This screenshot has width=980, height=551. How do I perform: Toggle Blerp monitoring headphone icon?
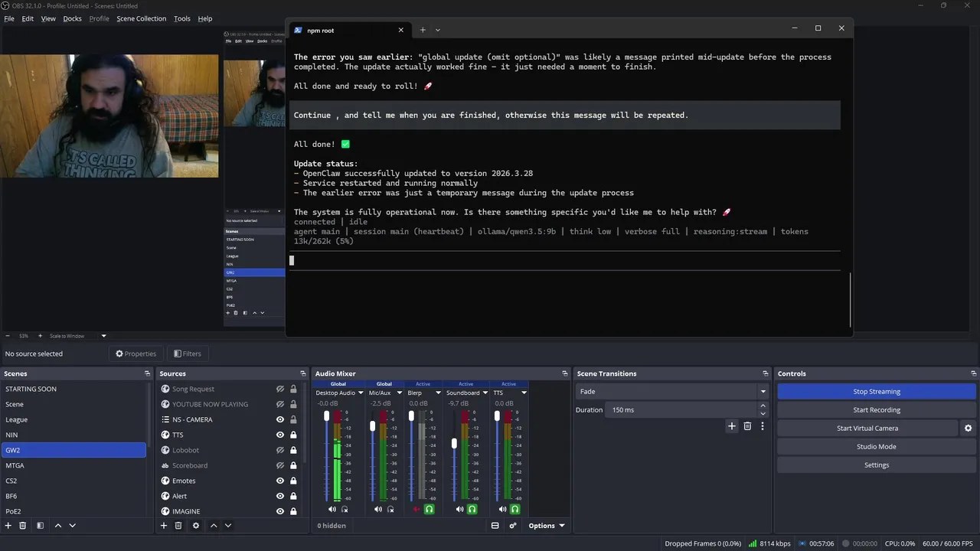(x=430, y=509)
